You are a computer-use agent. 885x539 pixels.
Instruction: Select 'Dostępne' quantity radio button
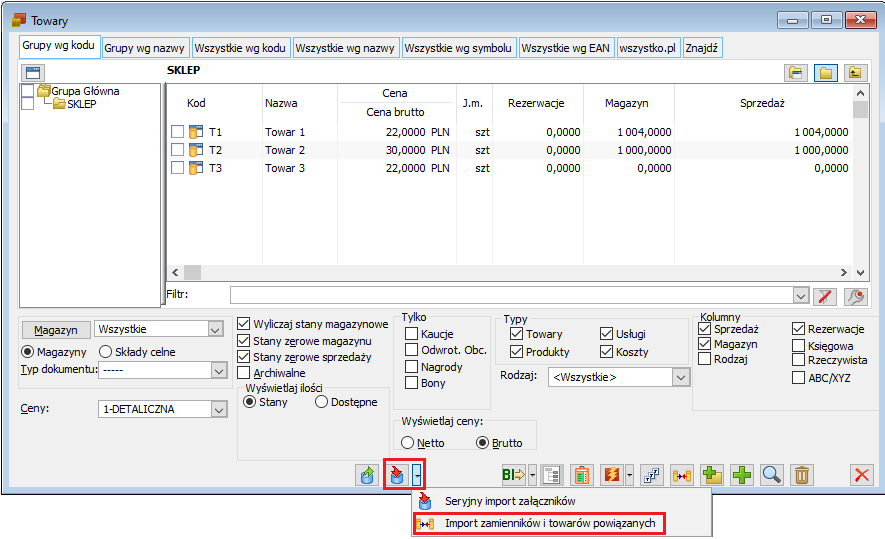(x=321, y=402)
